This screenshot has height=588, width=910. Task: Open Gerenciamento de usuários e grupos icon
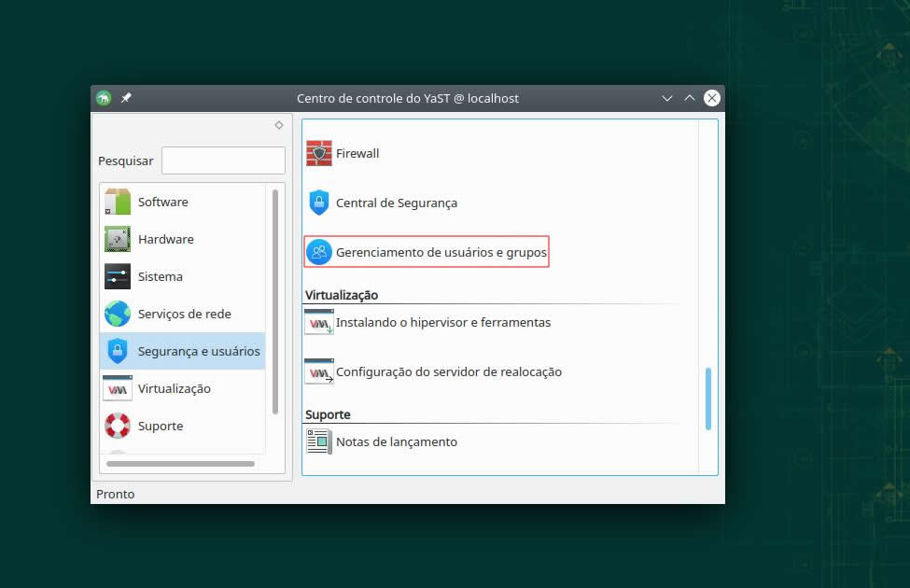tap(319, 252)
